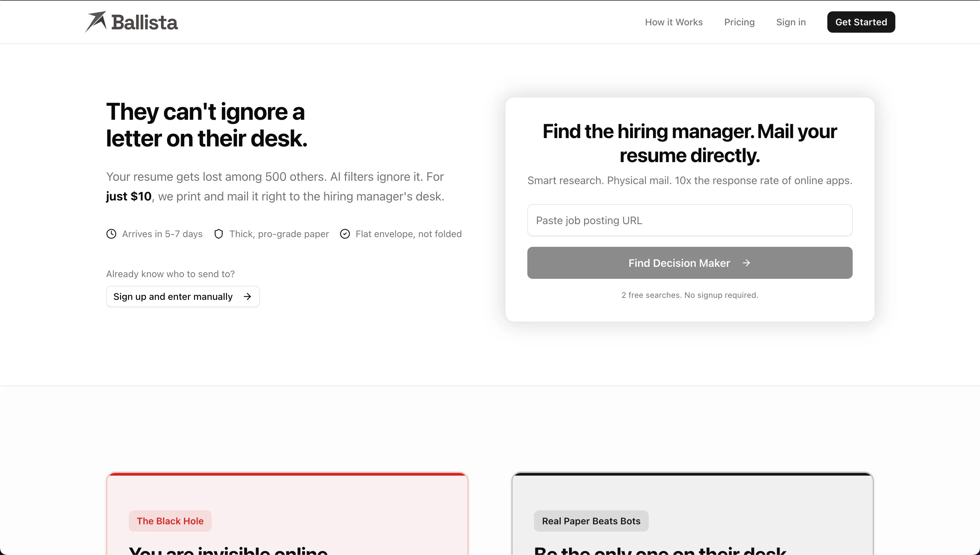Click the They can't ignore a letter headline
Viewport: 980px width, 555px height.
(x=206, y=125)
